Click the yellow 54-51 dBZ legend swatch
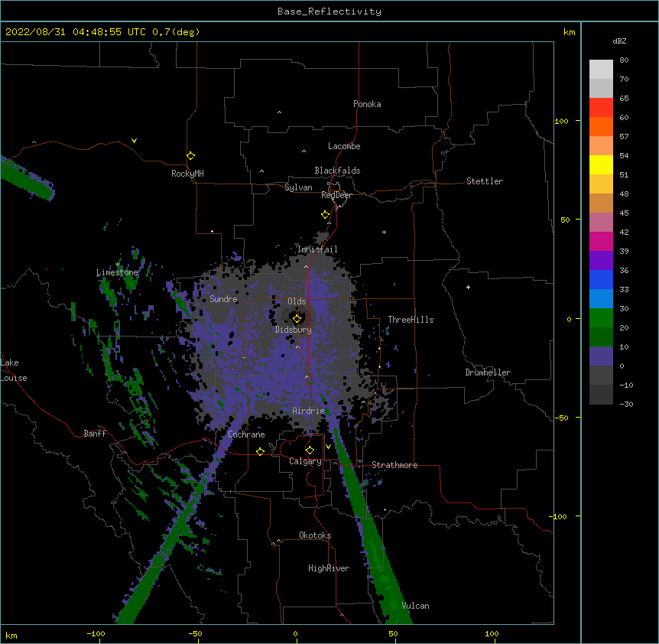The image size is (659, 644). pos(601,164)
